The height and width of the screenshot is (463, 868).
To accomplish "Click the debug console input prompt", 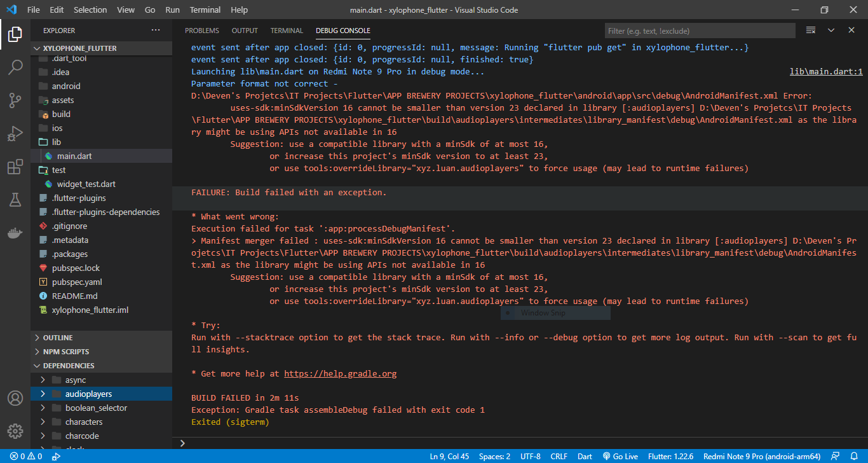I will (521, 443).
